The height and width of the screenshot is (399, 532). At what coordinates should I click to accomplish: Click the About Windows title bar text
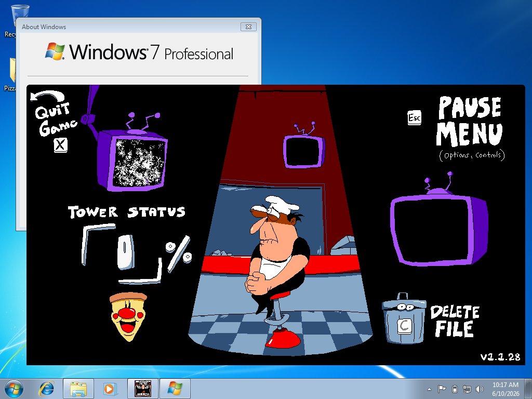[44, 27]
